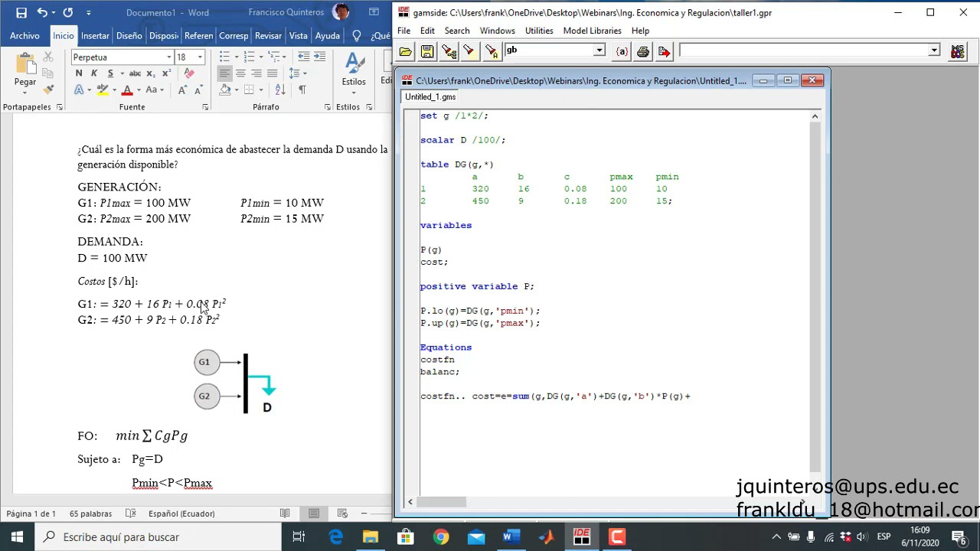Click the Francisco Quinteros account name
Image resolution: width=980 pixels, height=551 pixels.
point(288,12)
